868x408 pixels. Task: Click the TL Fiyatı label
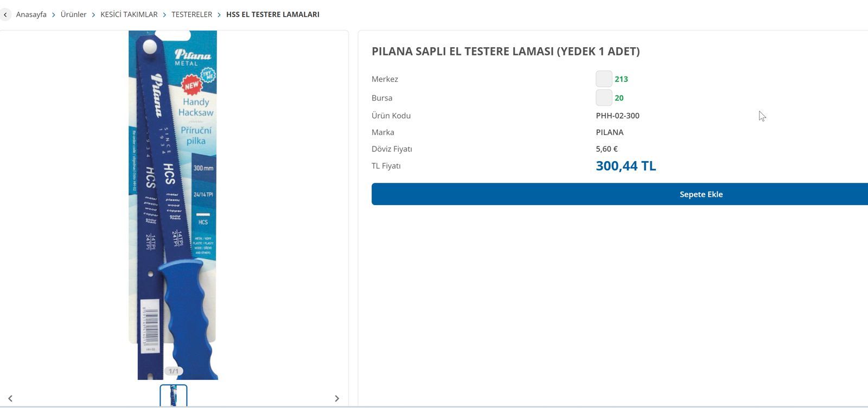click(386, 166)
